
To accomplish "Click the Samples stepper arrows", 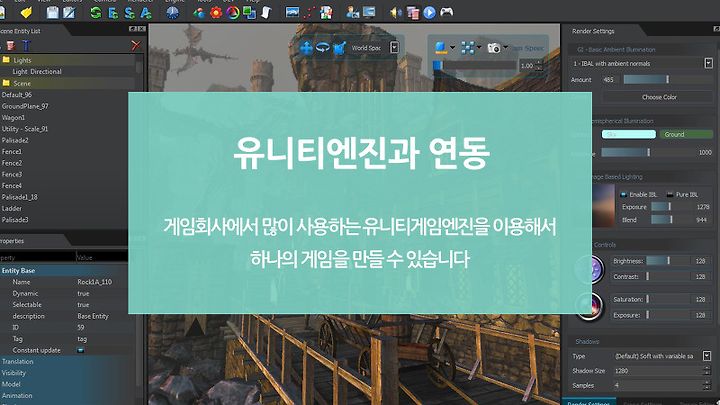I will coord(706,385).
